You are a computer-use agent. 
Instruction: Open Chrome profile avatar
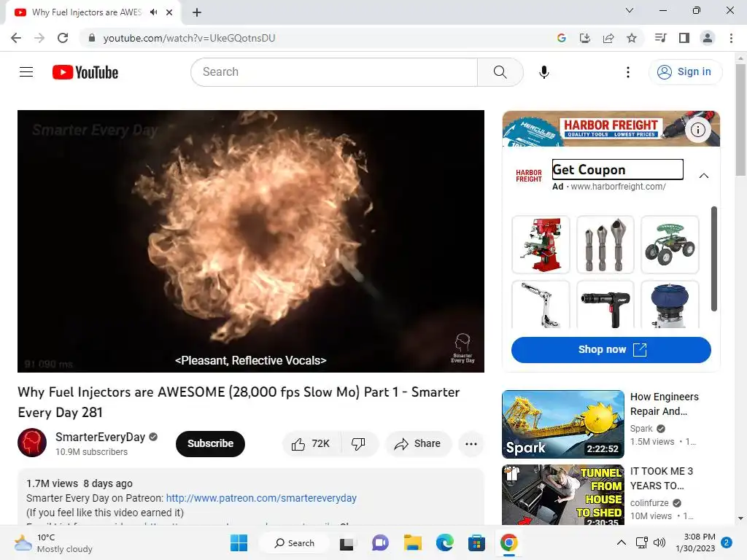[708, 38]
